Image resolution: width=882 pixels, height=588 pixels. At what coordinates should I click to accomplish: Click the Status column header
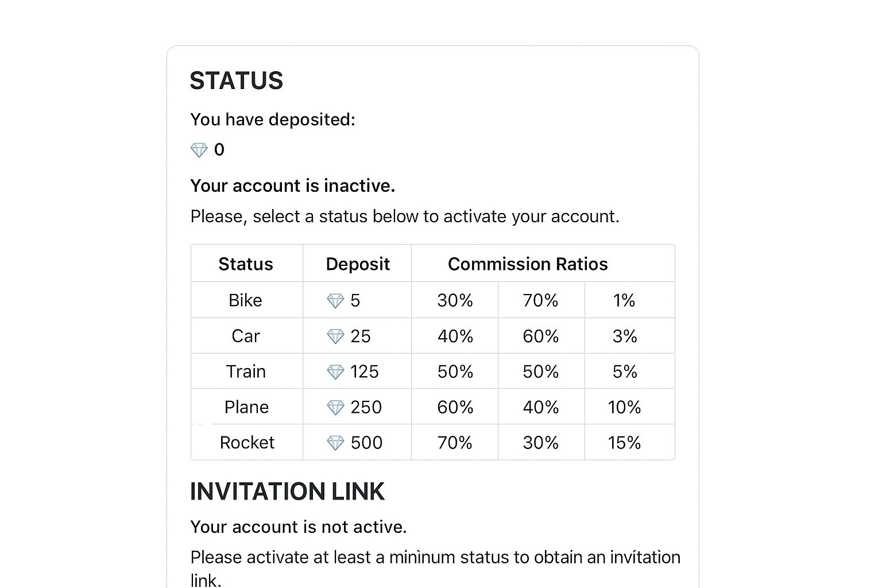tap(246, 264)
